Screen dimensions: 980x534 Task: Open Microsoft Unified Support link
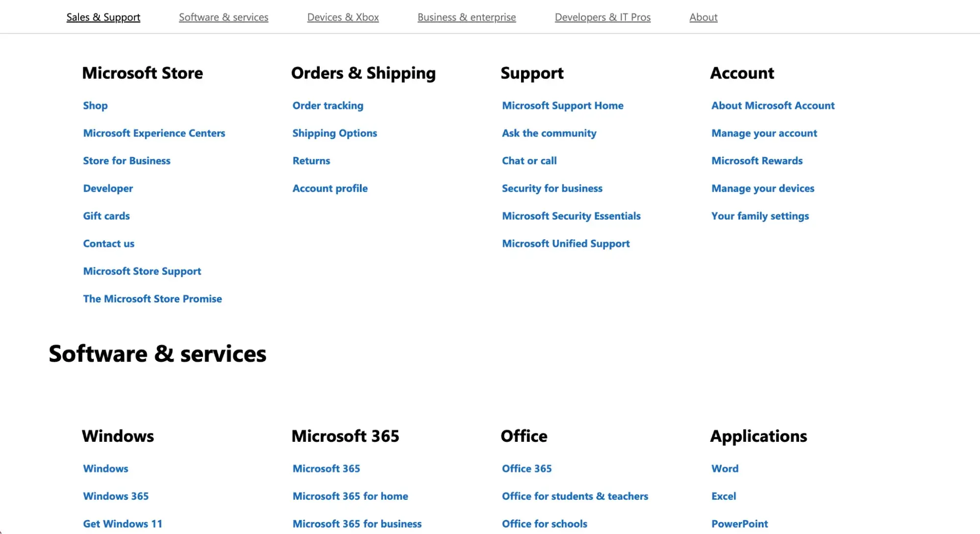(x=566, y=243)
